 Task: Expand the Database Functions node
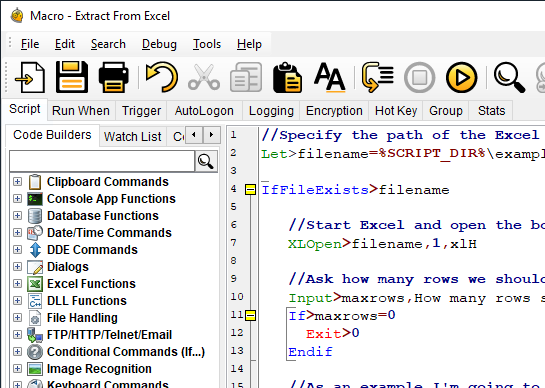17,216
